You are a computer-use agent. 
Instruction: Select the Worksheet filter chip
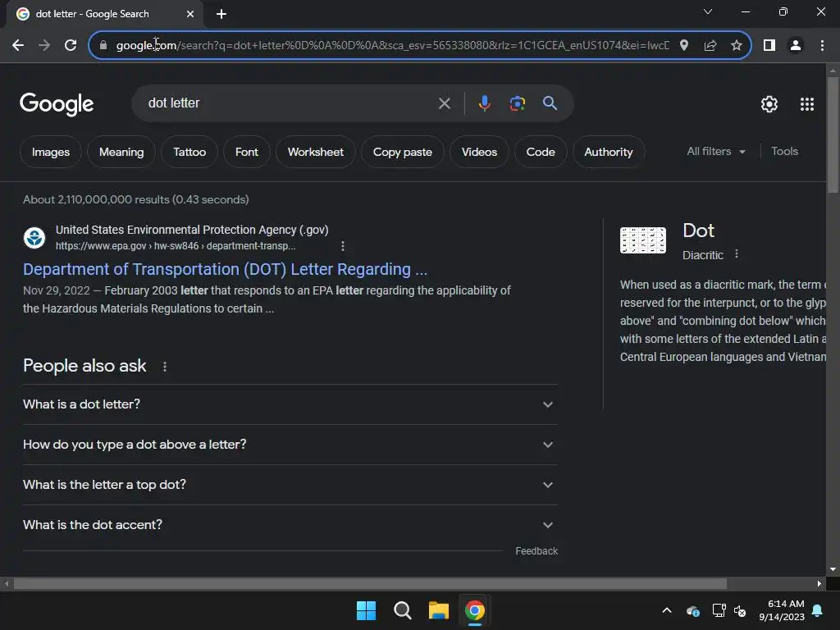pyautogui.click(x=316, y=152)
